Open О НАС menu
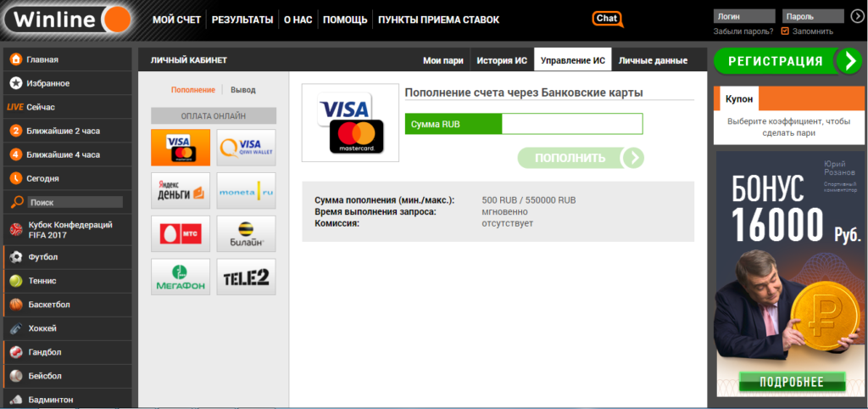The width and height of the screenshot is (868, 409). coord(298,20)
